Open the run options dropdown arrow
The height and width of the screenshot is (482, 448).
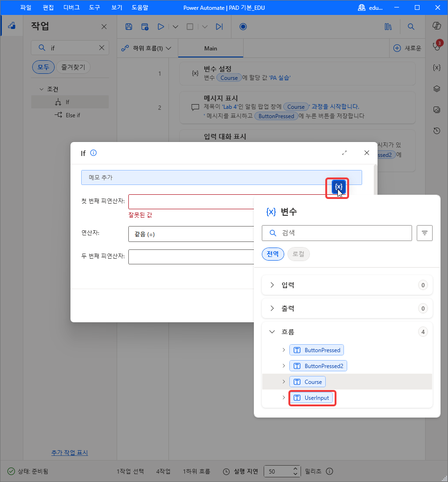pos(175,27)
